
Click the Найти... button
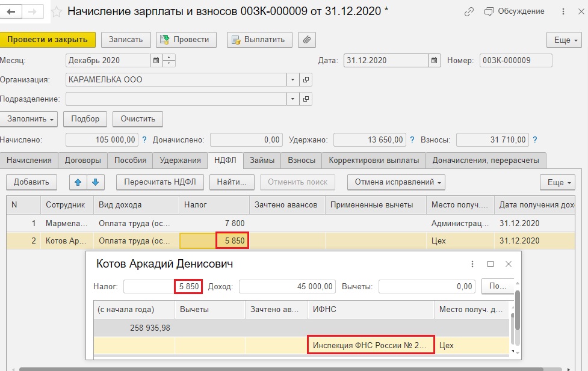[x=232, y=182]
